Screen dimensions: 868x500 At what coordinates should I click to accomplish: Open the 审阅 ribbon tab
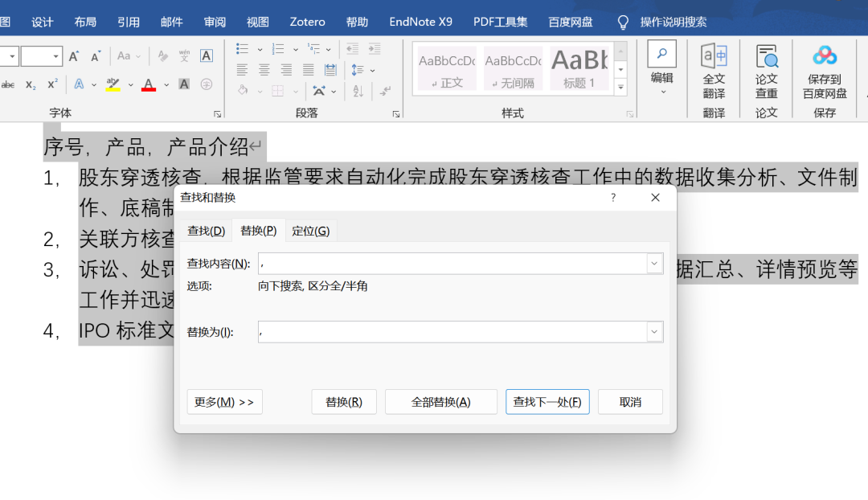(x=215, y=23)
